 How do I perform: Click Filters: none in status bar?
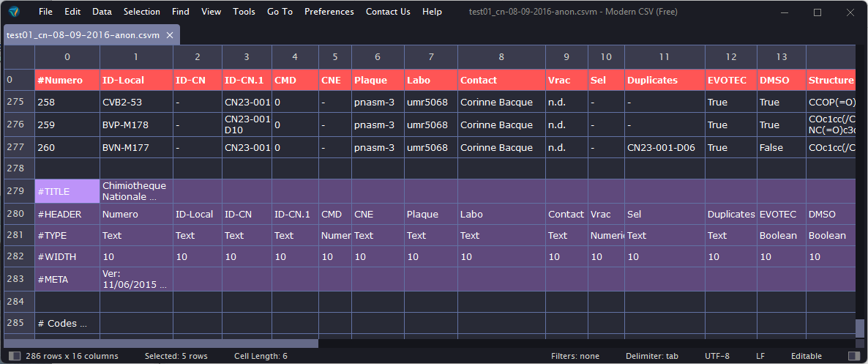point(575,356)
